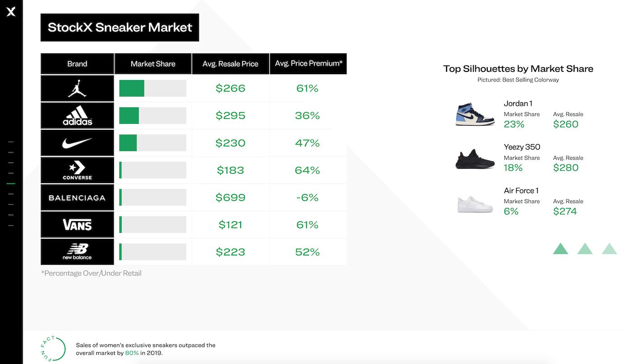Click the Avg. Price Premium column header
Screen dimensions: 622x364
point(308,64)
